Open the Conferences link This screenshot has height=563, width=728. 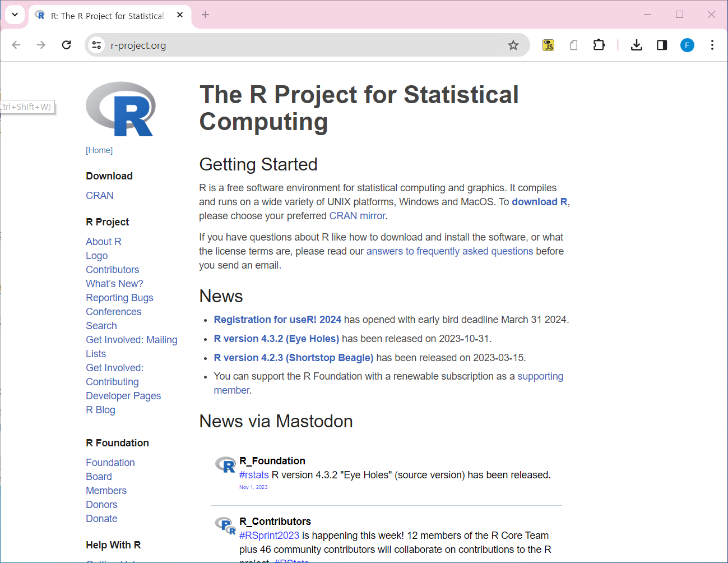point(114,312)
